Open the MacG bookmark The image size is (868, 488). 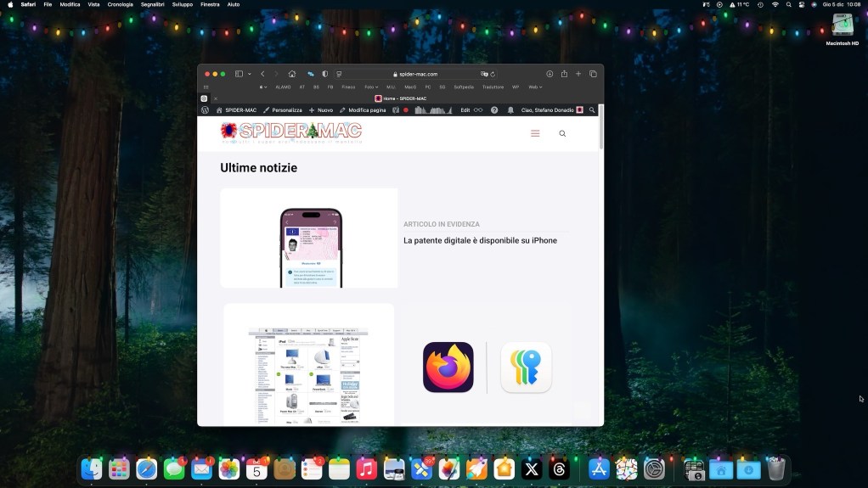click(410, 87)
